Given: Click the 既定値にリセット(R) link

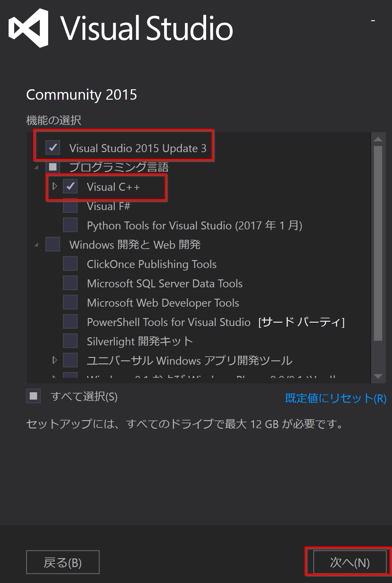Looking at the screenshot, I should [336, 398].
